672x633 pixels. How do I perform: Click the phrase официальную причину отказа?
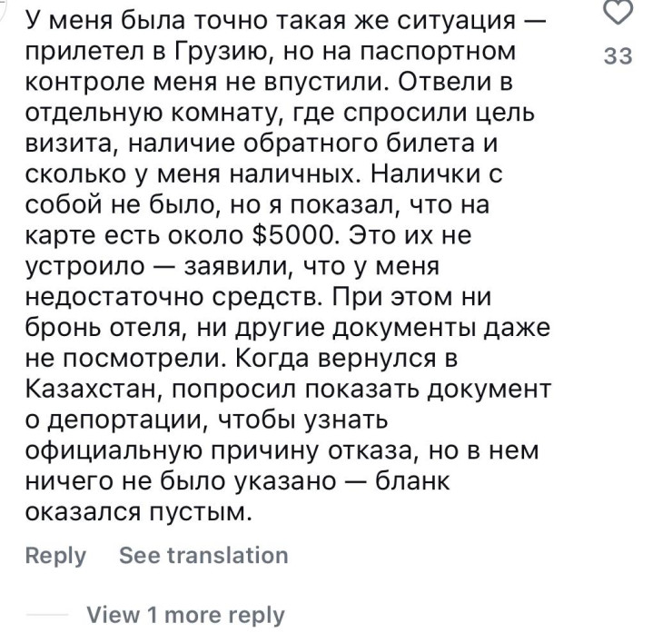pyautogui.click(x=222, y=451)
